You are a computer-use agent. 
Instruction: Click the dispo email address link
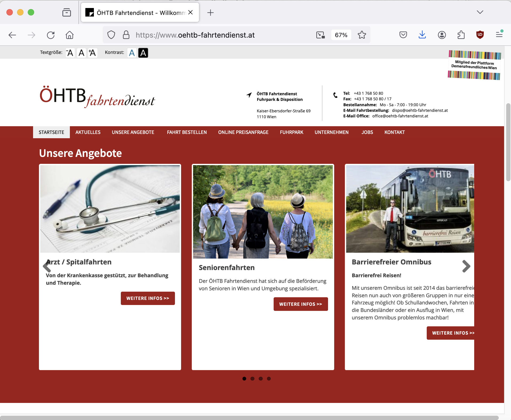pyautogui.click(x=420, y=110)
